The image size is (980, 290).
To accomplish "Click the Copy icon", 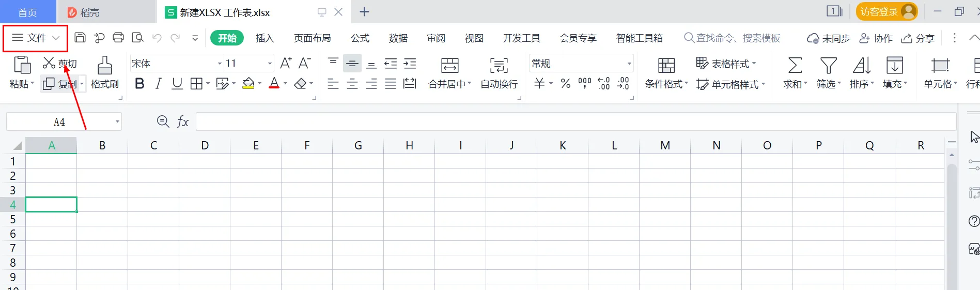I will pyautogui.click(x=49, y=84).
